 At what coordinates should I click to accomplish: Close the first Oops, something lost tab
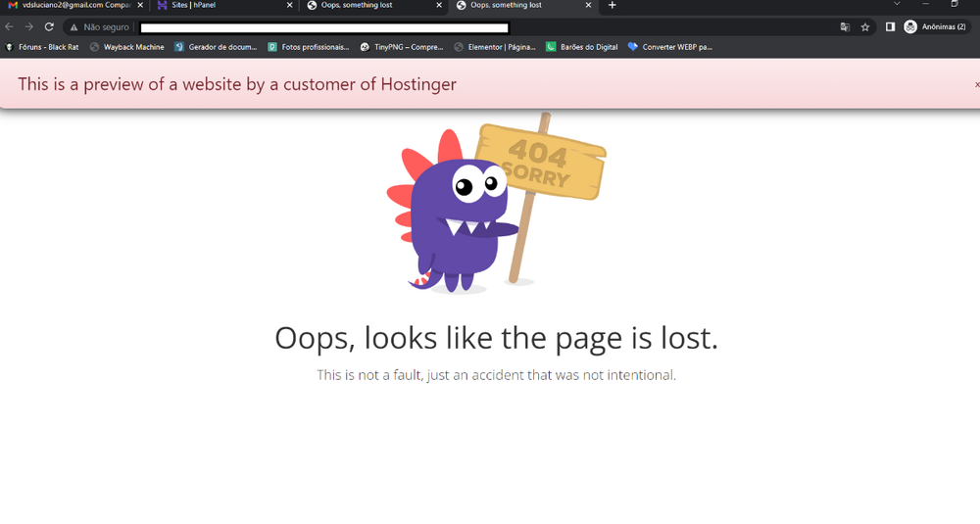439,5
